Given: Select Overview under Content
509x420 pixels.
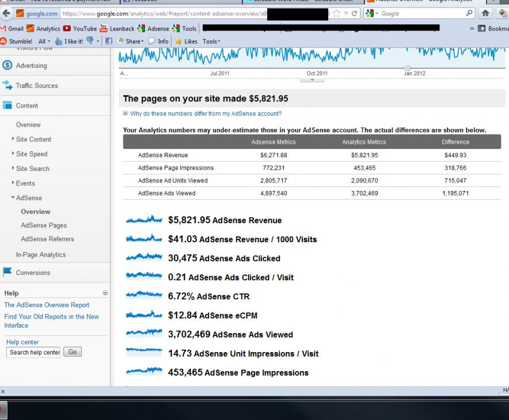Looking at the screenshot, I should point(28,125).
